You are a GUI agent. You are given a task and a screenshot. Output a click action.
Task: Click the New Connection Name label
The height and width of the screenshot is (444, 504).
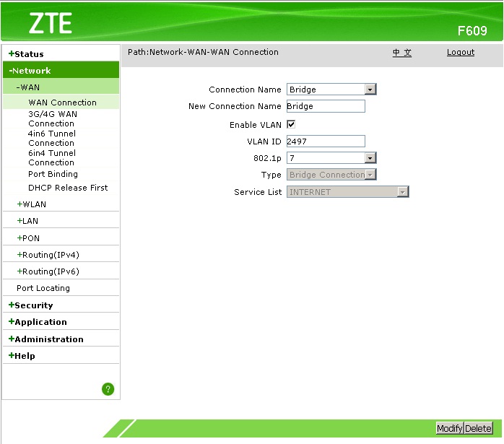click(x=235, y=106)
